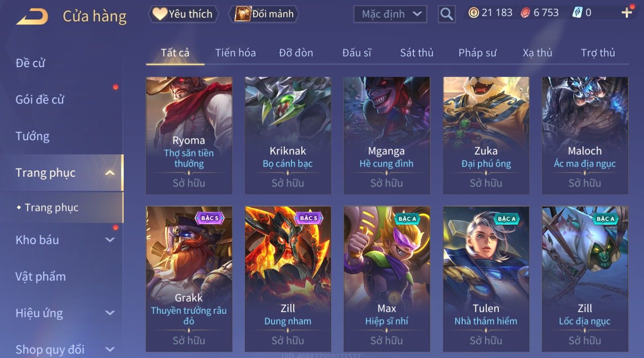644x358 pixels.
Task: Open Đổi mảnh fragment exchange
Action: pos(264,14)
